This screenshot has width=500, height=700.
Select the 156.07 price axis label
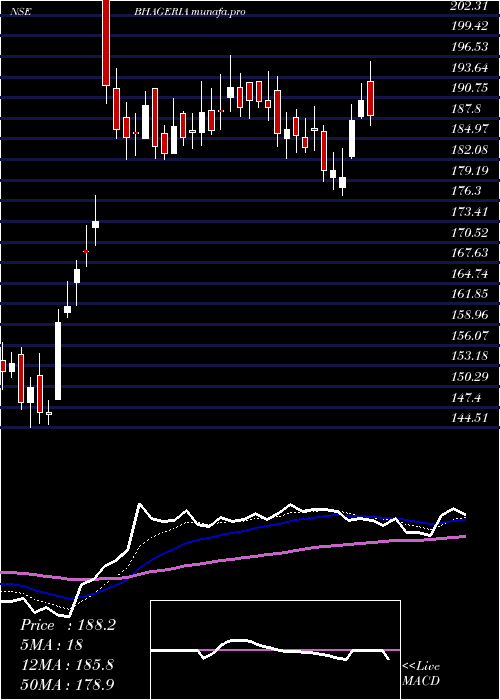pos(471,336)
